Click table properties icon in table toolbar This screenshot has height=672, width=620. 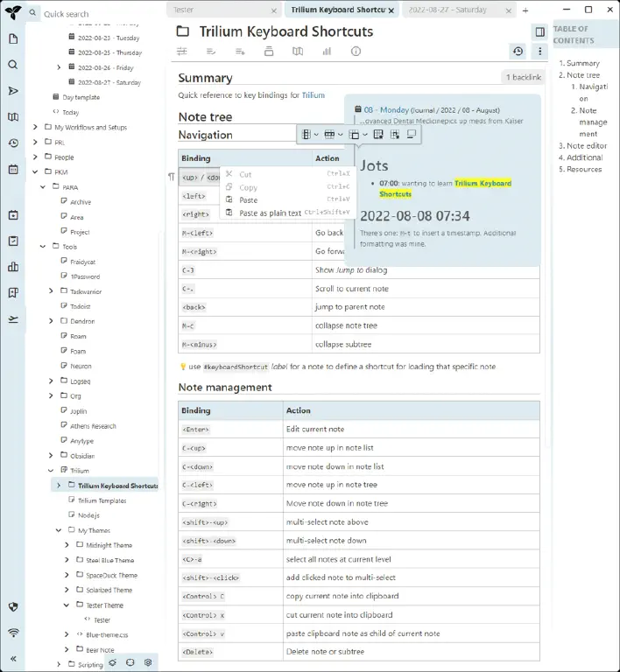[x=378, y=135]
